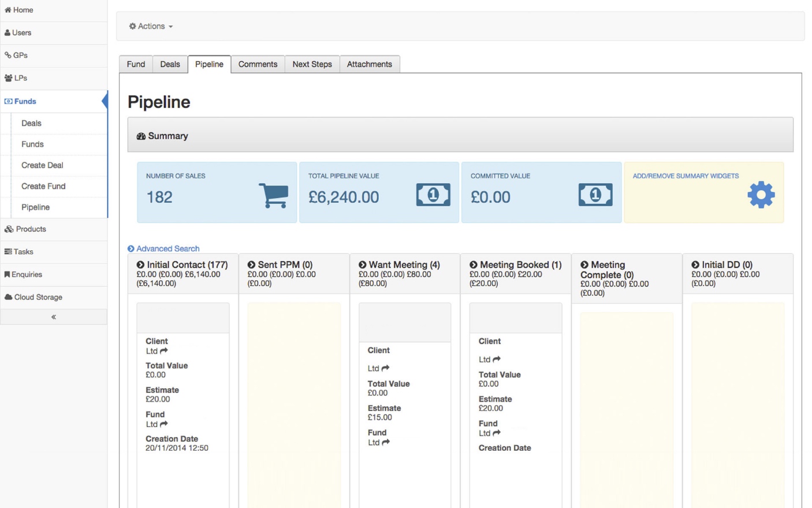Screen dimensions: 812x508
Task: Click the Summary panel header icon
Action: (141, 135)
